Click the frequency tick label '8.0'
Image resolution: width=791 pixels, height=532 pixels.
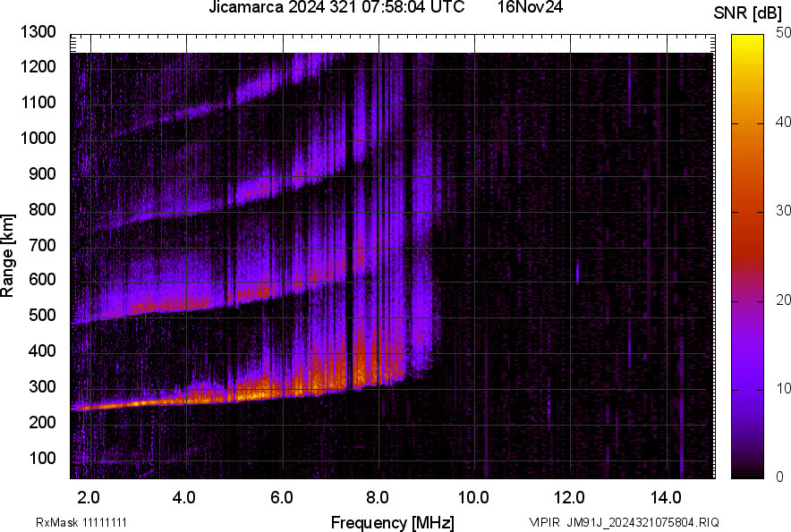tap(378, 498)
